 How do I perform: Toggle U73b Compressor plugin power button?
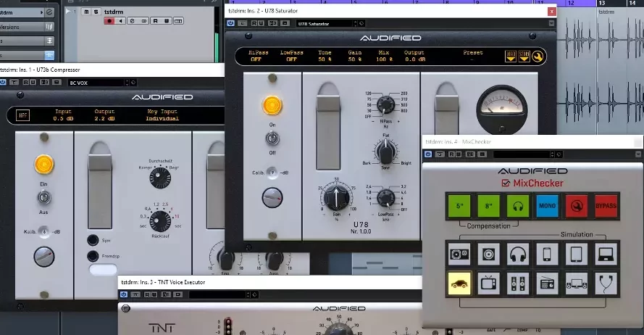pyautogui.click(x=2, y=82)
